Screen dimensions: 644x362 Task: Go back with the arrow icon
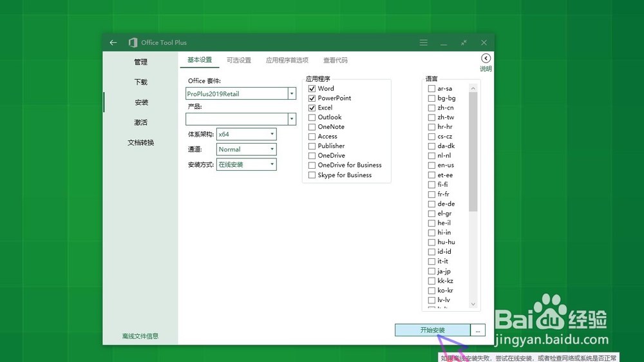pos(113,43)
